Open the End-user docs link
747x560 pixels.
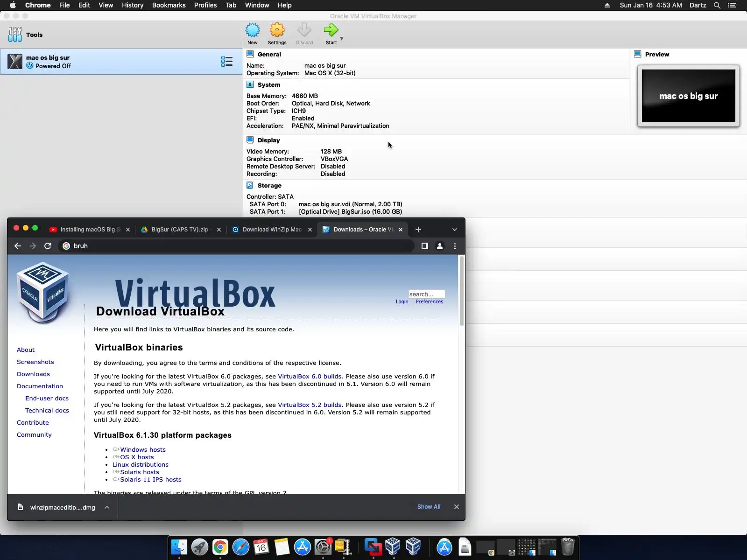47,399
